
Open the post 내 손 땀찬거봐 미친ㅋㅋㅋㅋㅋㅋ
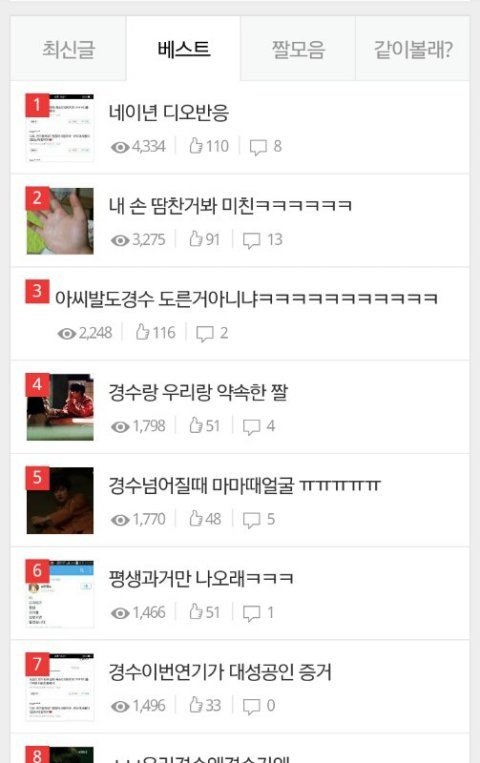pyautogui.click(x=230, y=206)
